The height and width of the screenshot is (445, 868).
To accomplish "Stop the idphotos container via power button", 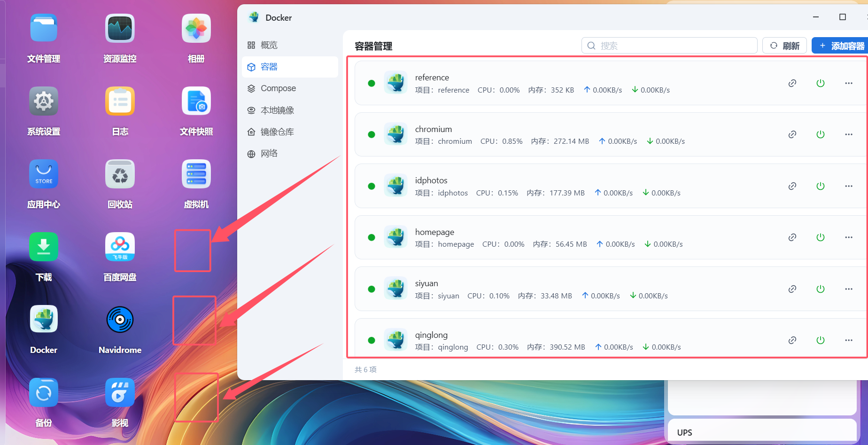I will click(821, 186).
